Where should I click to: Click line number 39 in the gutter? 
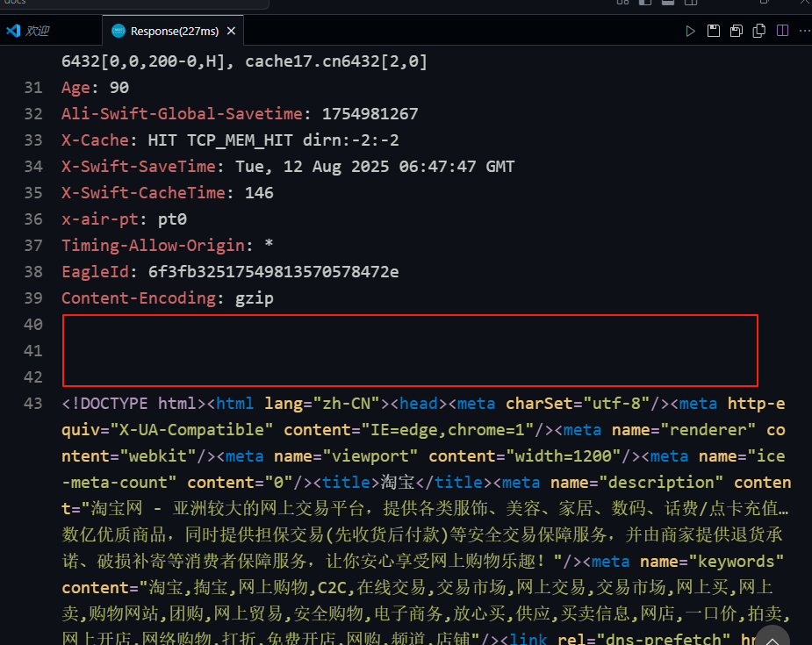[x=33, y=298]
